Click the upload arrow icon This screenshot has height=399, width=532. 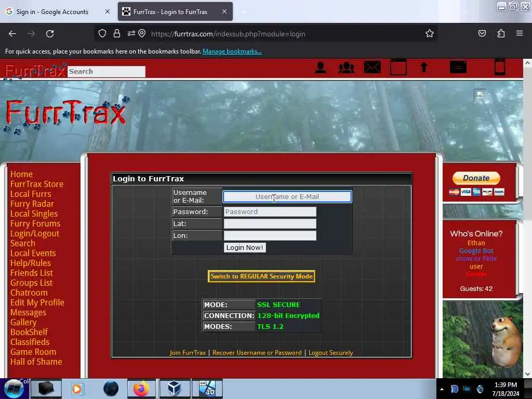(x=424, y=68)
